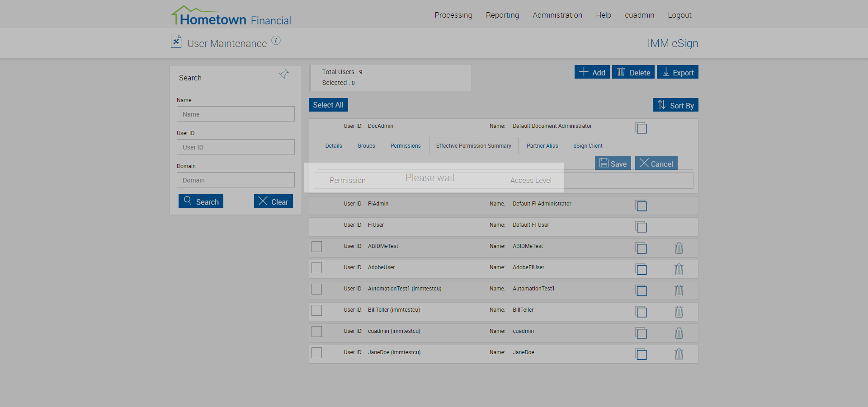Tick the checkbox for cuadmin user
The width and height of the screenshot is (868, 407).
point(317,332)
